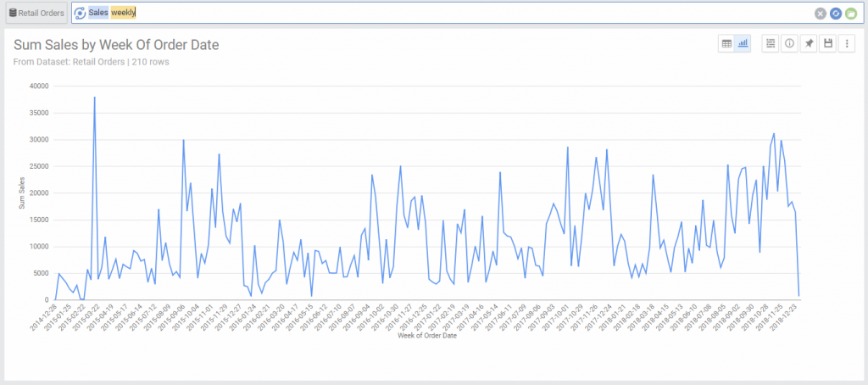Click the 2014-12-28 x-axis date label
The width and height of the screenshot is (868, 385).
(x=43, y=317)
